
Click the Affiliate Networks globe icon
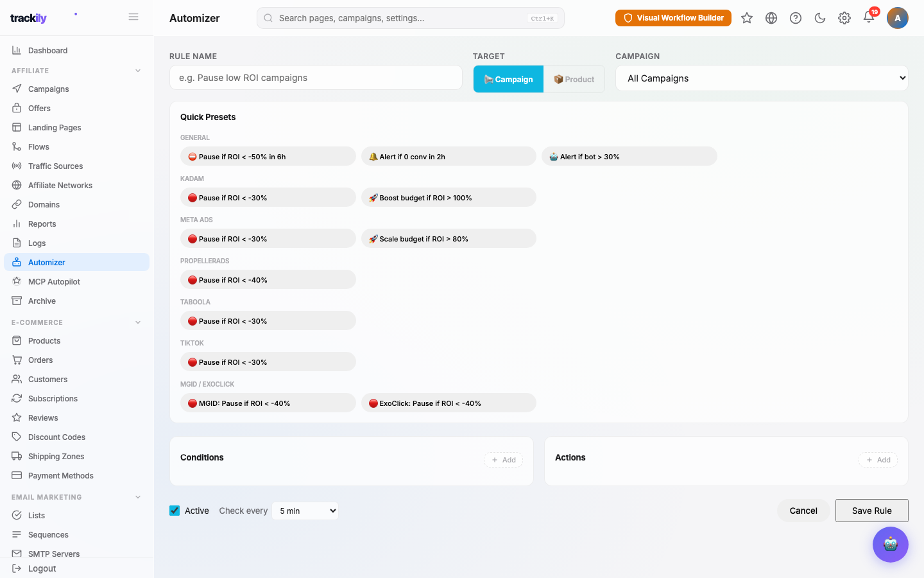[17, 185]
